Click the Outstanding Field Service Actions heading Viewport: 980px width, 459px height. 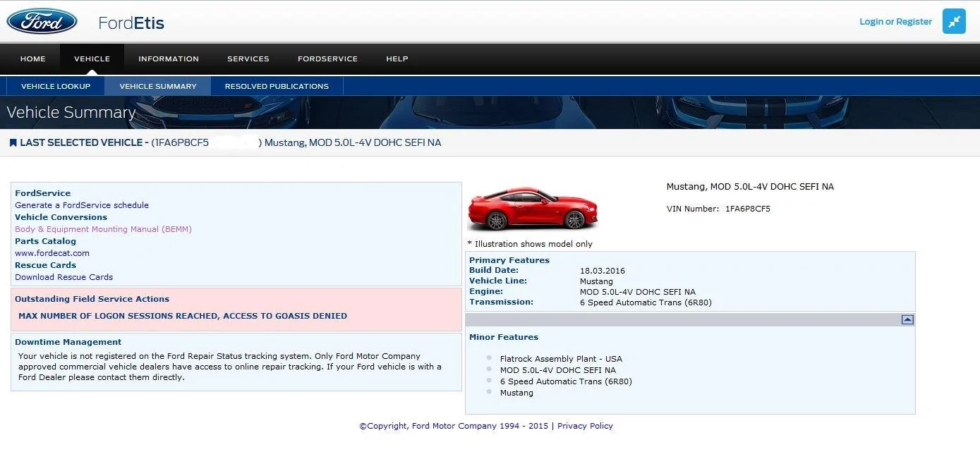pos(92,299)
